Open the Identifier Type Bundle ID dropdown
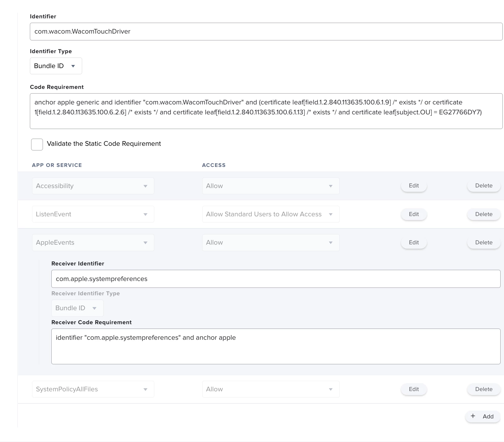 [x=56, y=66]
